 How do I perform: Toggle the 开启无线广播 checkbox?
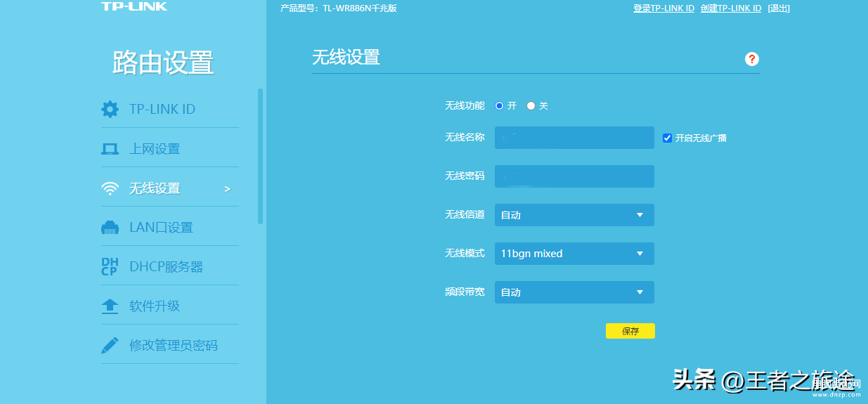click(668, 138)
